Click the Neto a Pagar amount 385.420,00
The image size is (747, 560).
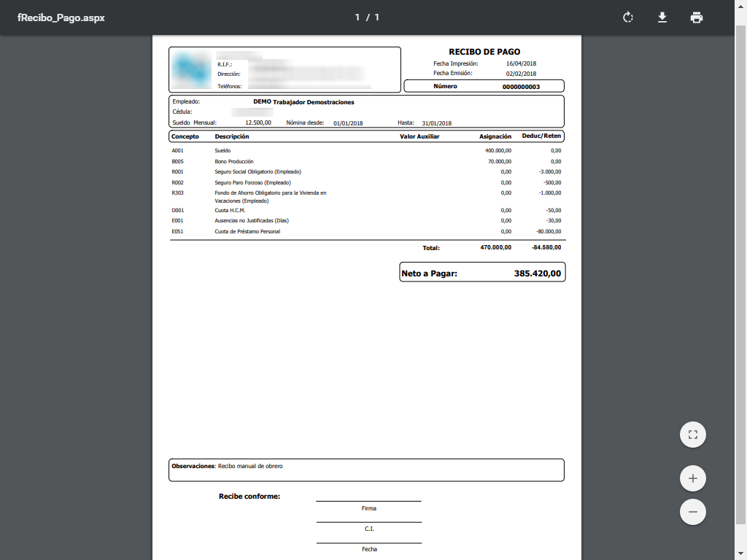[x=537, y=274]
